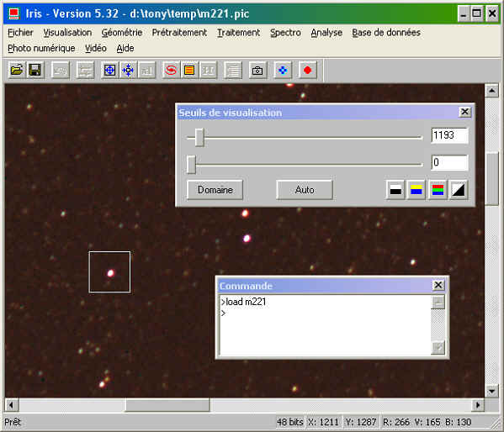Click the red dot record icon
Image resolution: width=504 pixels, height=432 pixels.
(307, 70)
